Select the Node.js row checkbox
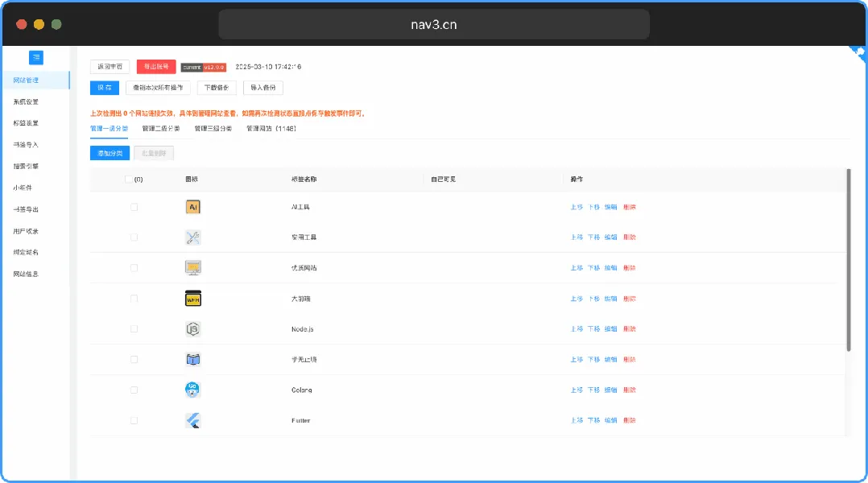This screenshot has height=483, width=868. (x=134, y=329)
